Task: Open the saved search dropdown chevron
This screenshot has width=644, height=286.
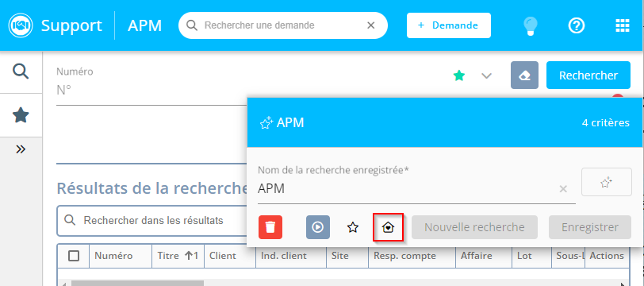Action: [x=487, y=75]
